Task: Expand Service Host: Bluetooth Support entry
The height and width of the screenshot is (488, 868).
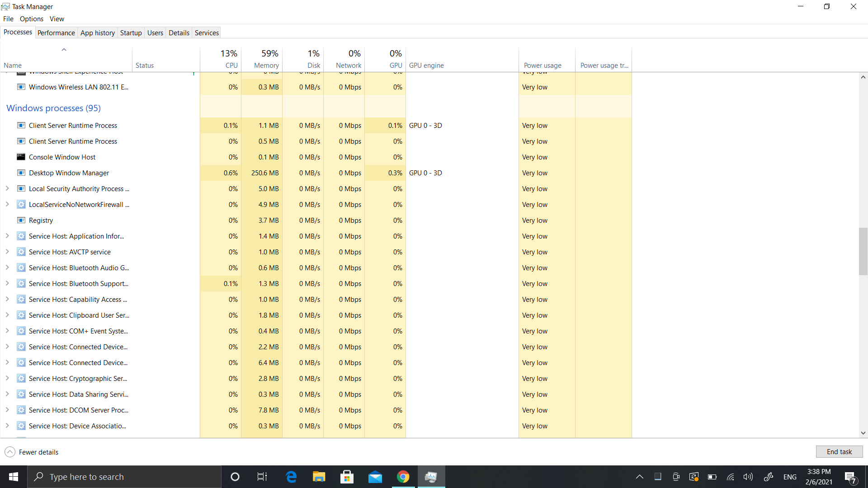Action: pyautogui.click(x=7, y=283)
